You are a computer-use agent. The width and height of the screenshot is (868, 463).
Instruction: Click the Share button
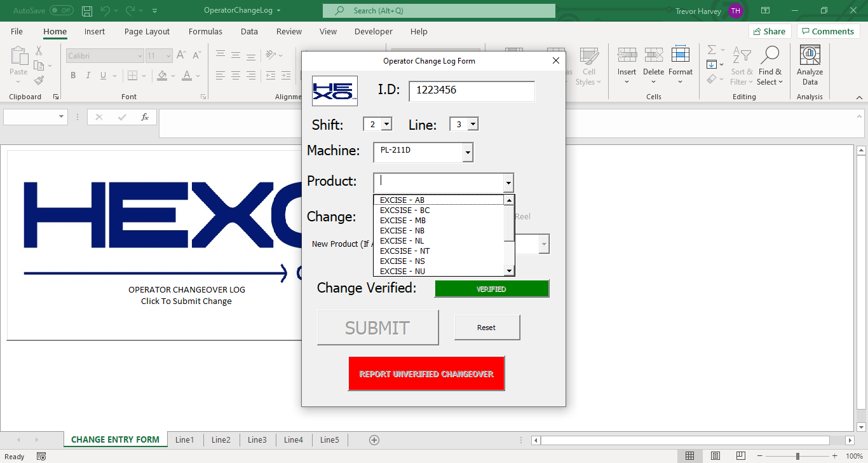pyautogui.click(x=770, y=31)
